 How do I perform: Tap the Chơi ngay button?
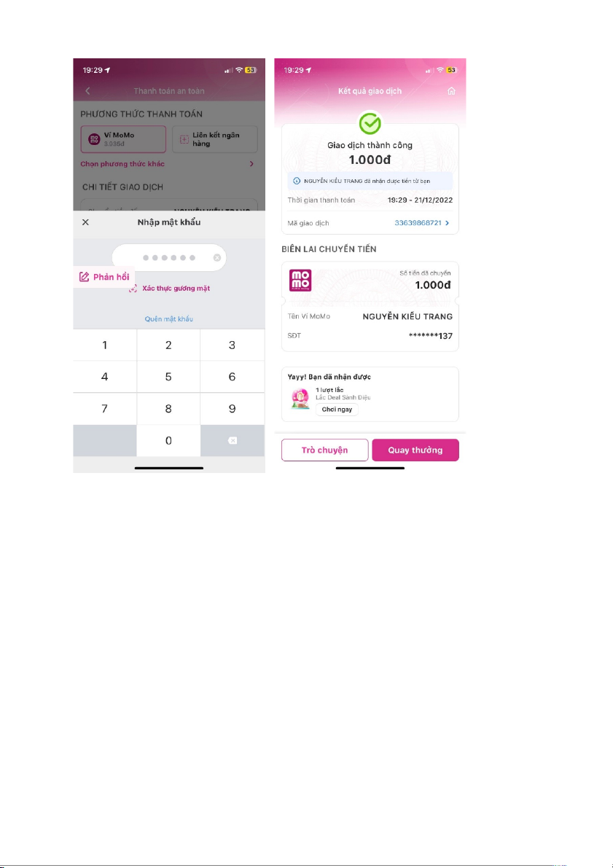tap(337, 410)
